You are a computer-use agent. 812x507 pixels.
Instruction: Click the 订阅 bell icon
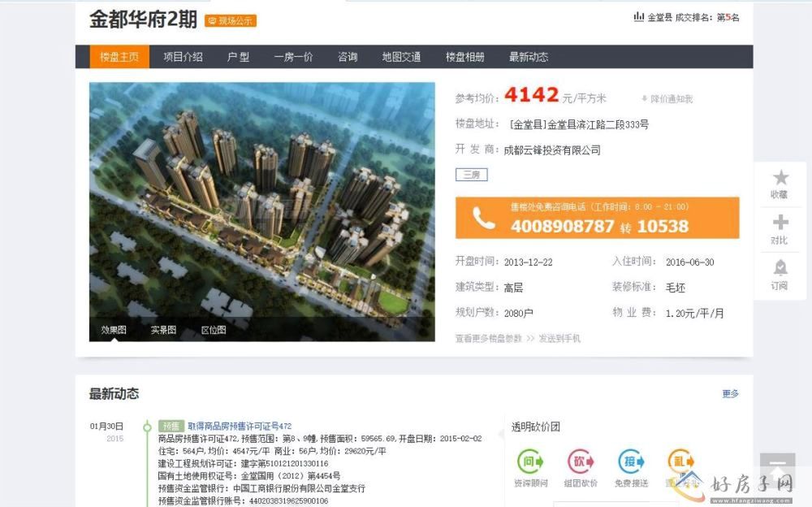780,267
